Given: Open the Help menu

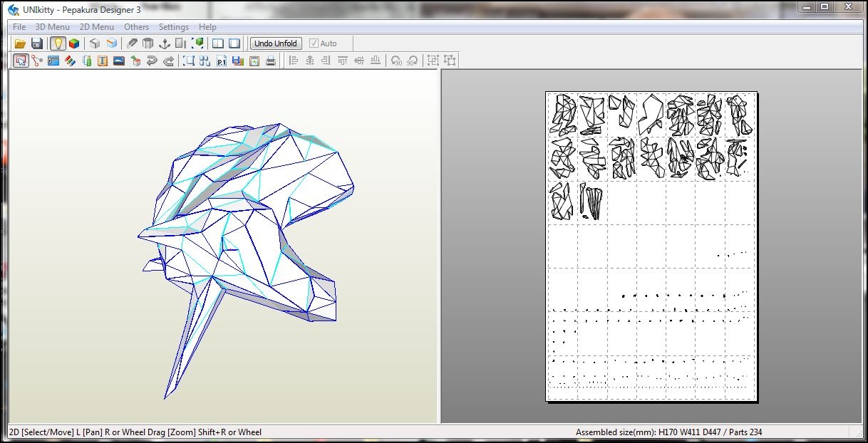Looking at the screenshot, I should 207,27.
